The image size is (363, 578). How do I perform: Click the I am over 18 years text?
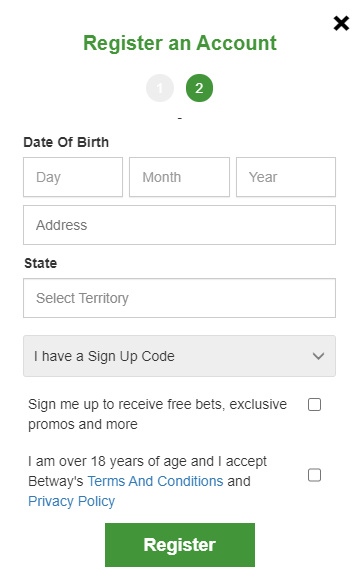pos(147,461)
